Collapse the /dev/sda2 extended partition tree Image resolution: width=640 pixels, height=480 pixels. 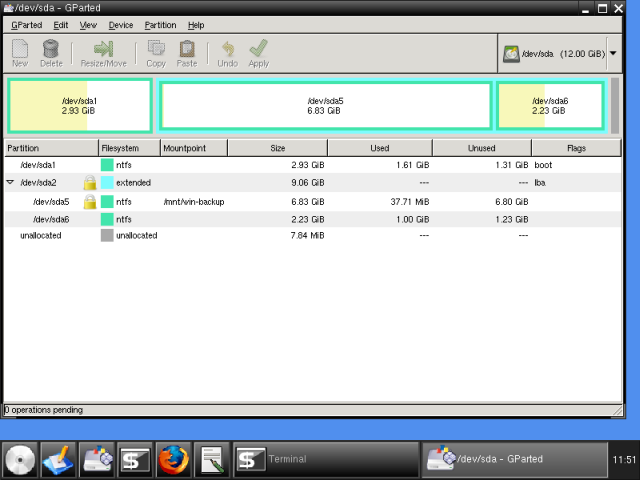pyautogui.click(x=10, y=182)
